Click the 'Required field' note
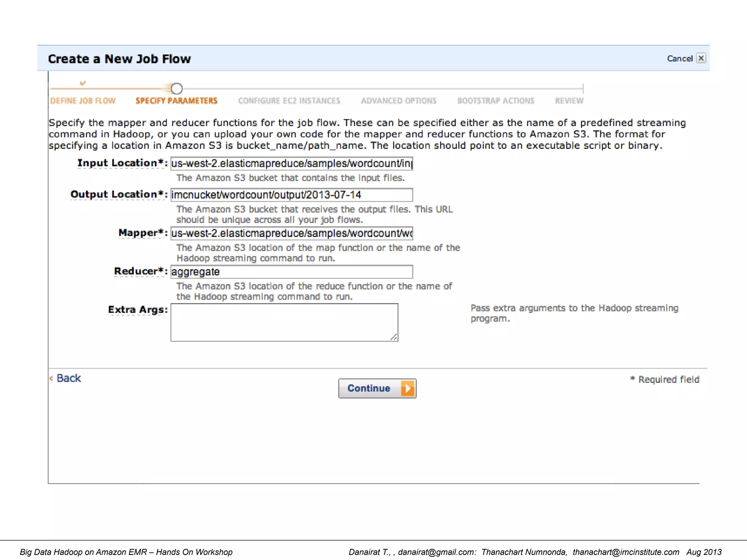The height and width of the screenshot is (560, 747). pos(665,380)
